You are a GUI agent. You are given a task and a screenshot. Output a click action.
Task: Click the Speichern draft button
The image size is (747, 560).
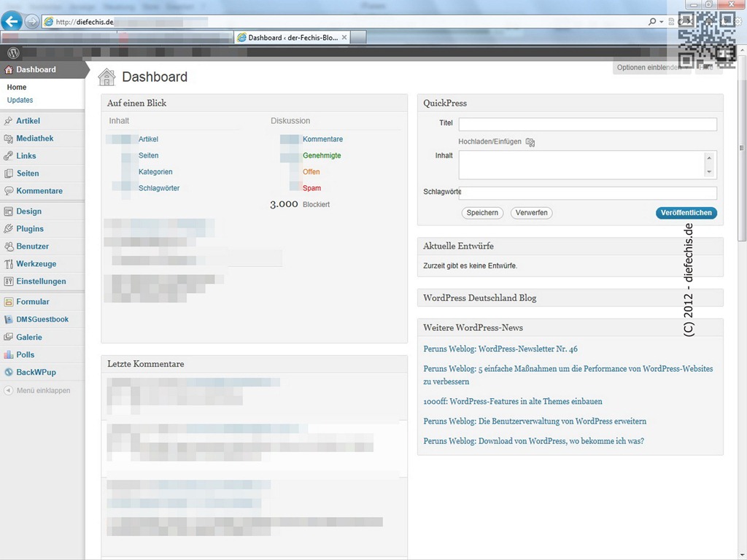(x=482, y=213)
